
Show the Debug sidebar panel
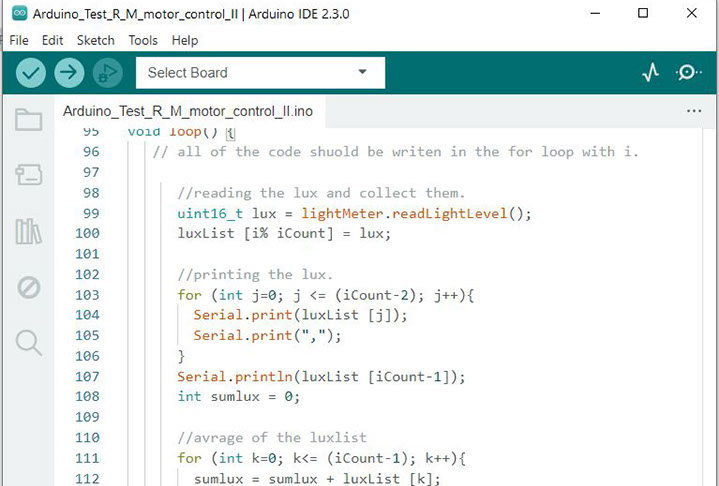(x=28, y=288)
